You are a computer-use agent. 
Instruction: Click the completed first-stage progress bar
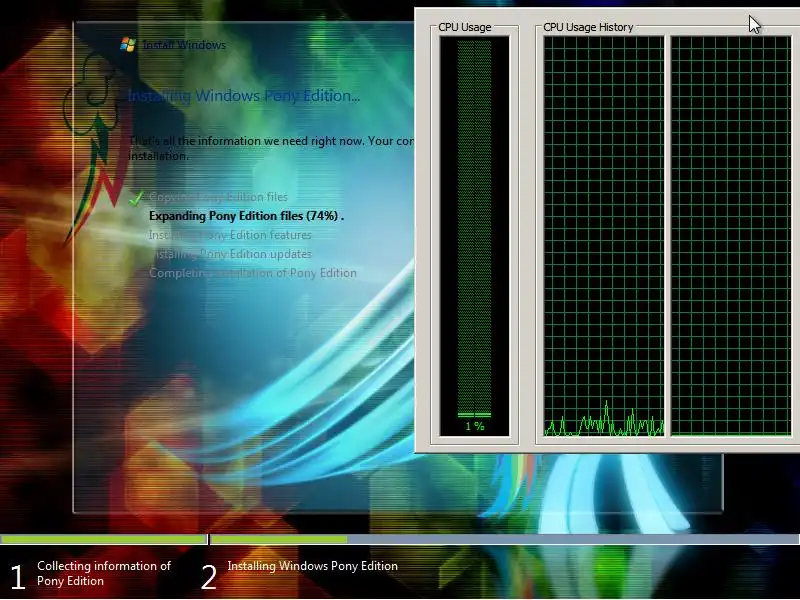click(x=104, y=539)
